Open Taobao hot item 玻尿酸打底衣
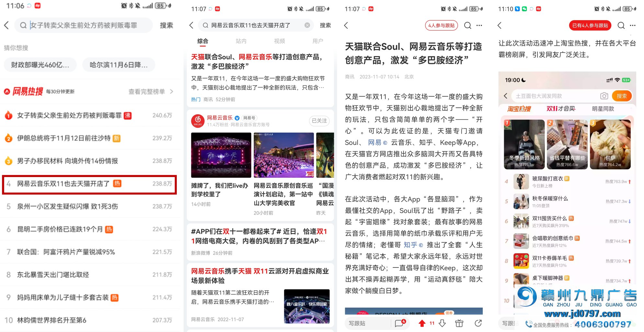Viewport: 644px width, 332px height. pyautogui.click(x=567, y=182)
